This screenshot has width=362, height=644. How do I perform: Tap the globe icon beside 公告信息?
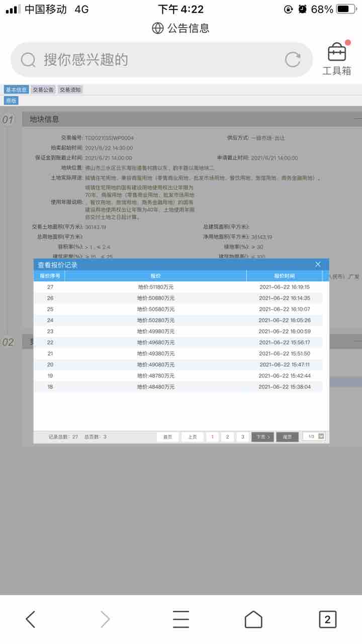(x=158, y=28)
